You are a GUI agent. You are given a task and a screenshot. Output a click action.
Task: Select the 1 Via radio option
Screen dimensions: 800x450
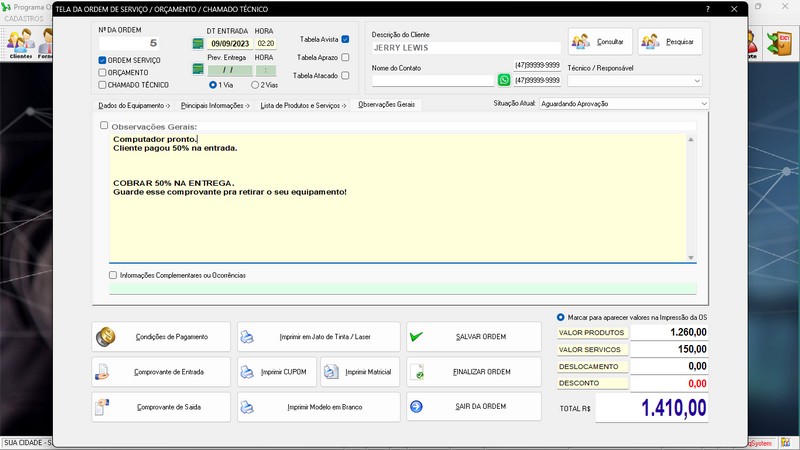tap(213, 85)
